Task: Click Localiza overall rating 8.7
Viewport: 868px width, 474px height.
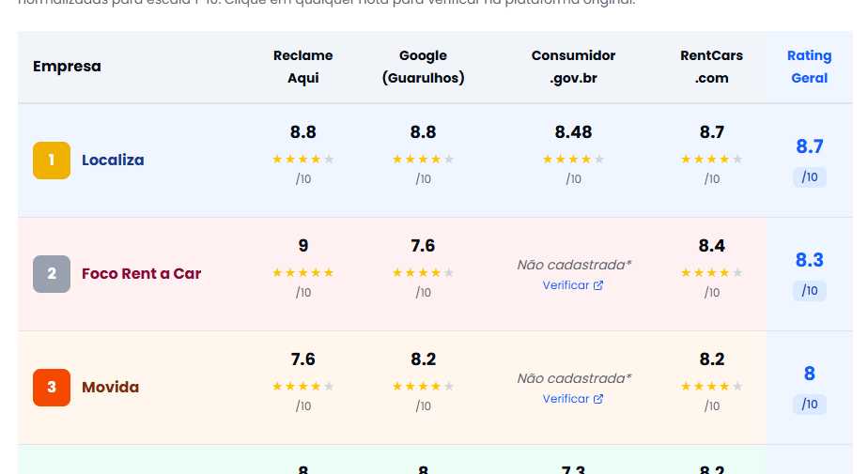Action: tap(809, 146)
